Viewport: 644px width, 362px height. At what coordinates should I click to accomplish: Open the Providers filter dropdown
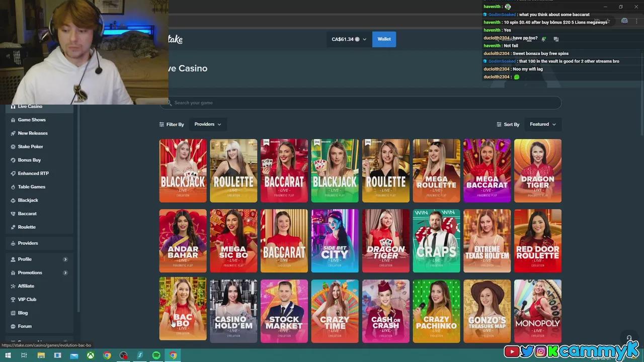[x=207, y=124]
